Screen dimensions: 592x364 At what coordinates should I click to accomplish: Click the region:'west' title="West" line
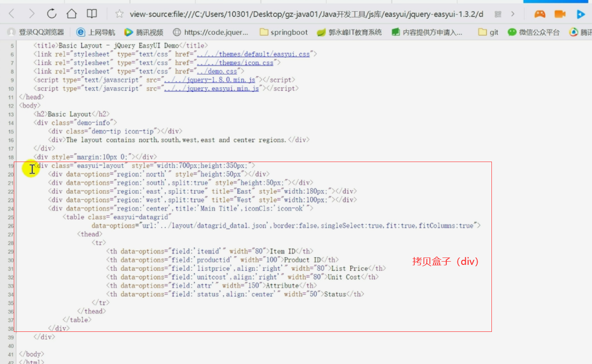click(203, 200)
